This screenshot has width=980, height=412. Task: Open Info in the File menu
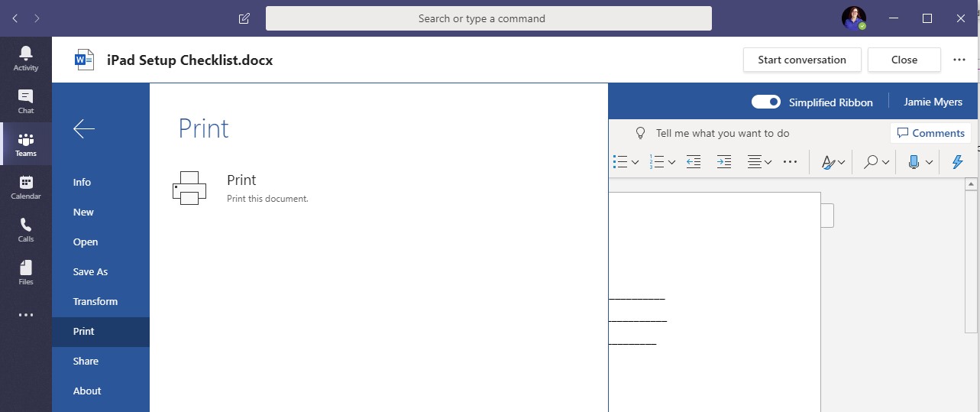tap(101, 182)
